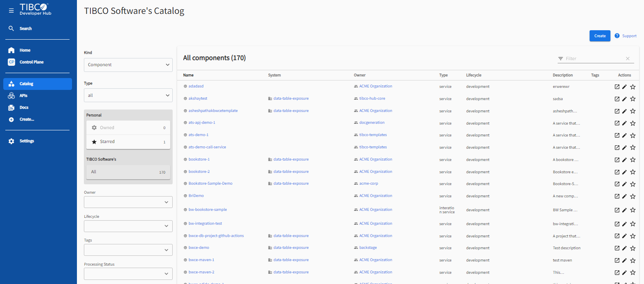Click the Search magnifier icon in sidebar

pyautogui.click(x=11, y=29)
